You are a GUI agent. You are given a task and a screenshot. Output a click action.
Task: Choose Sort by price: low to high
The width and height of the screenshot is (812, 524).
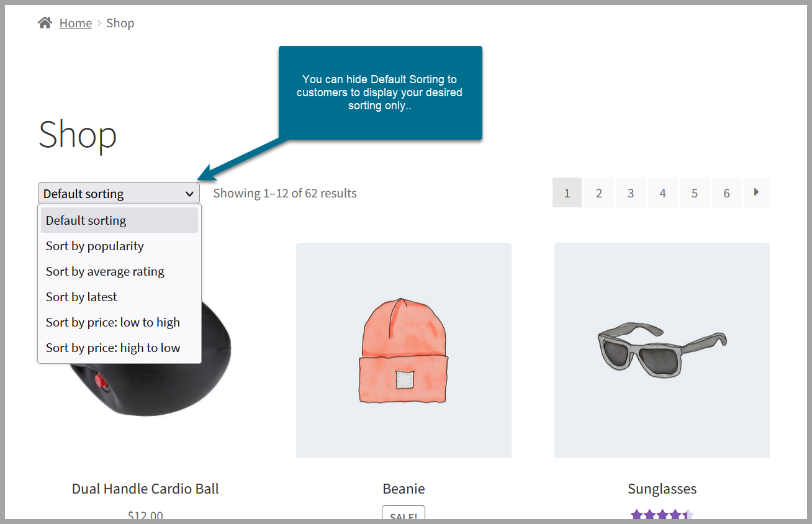point(112,322)
